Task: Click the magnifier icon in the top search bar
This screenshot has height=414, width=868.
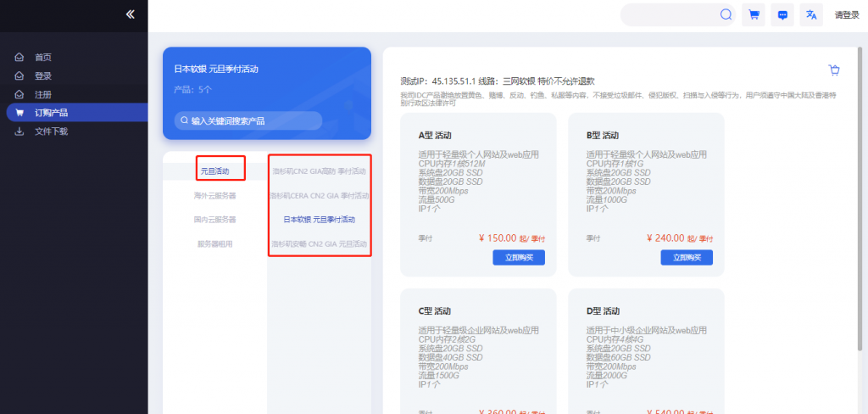Action: pyautogui.click(x=726, y=15)
